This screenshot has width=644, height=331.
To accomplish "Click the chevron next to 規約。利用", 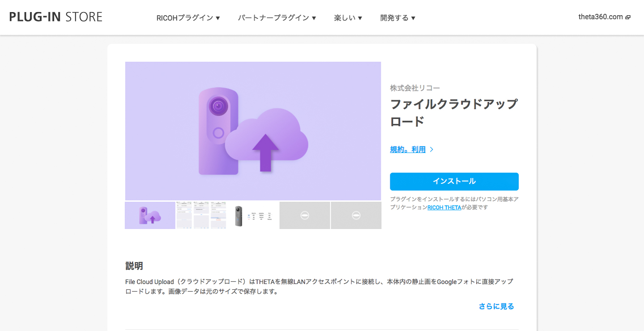I will tap(431, 149).
